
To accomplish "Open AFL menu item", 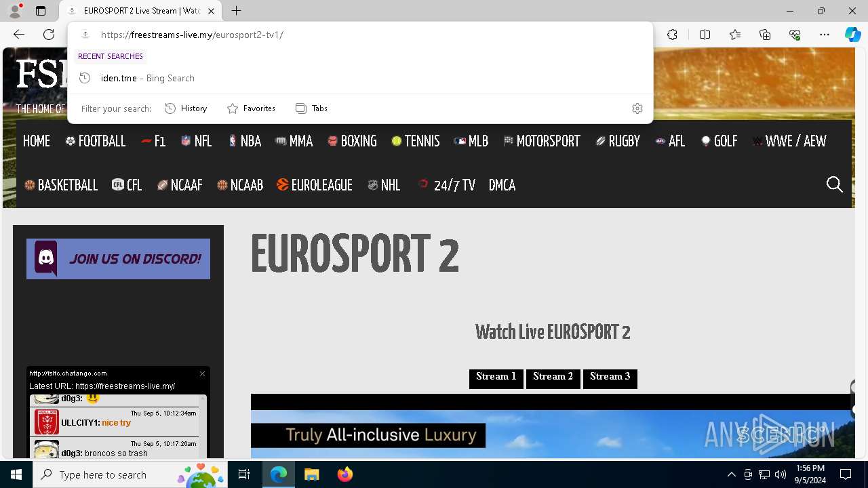I will (670, 141).
